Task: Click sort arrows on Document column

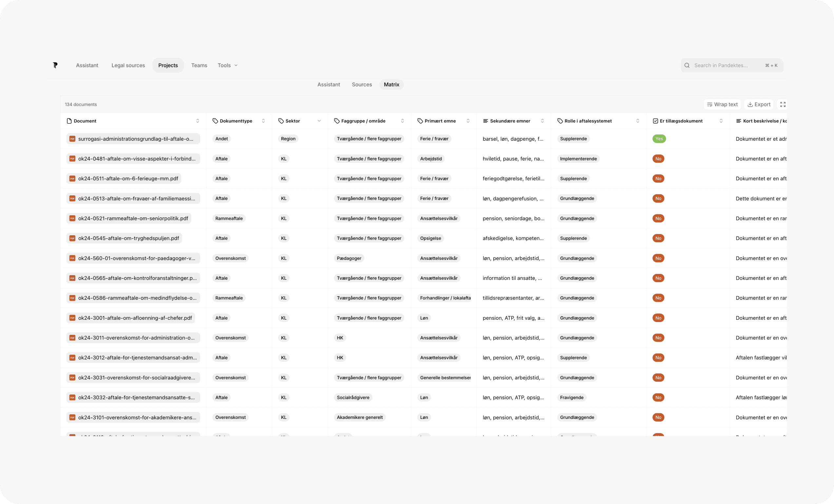Action: tap(198, 121)
